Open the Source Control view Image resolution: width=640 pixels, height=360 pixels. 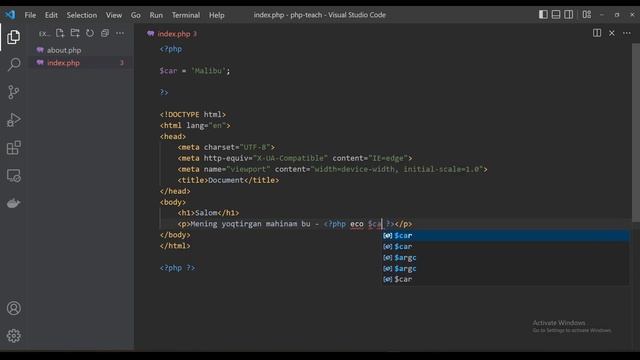pos(13,92)
